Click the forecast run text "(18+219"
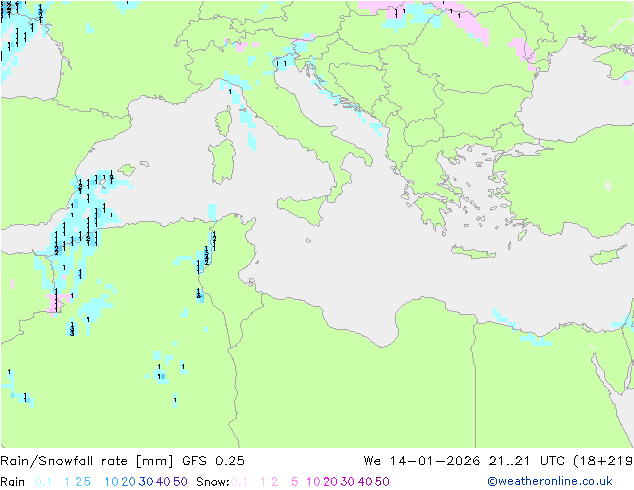The width and height of the screenshot is (634, 490). (x=603, y=461)
